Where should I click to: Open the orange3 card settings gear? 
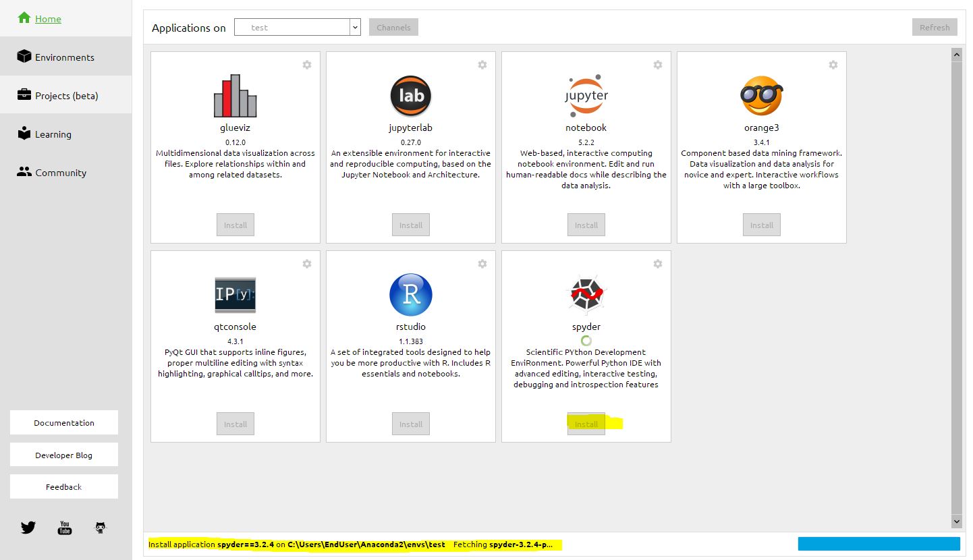pyautogui.click(x=833, y=65)
